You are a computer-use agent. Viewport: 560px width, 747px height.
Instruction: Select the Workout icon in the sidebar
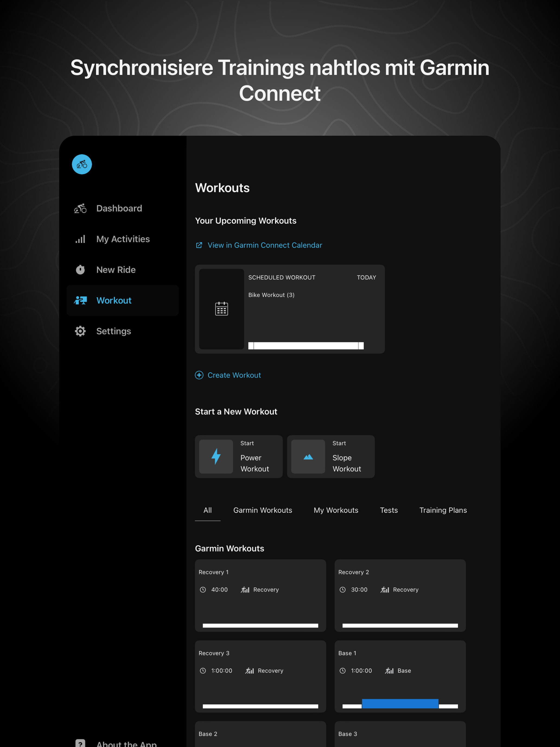80,300
